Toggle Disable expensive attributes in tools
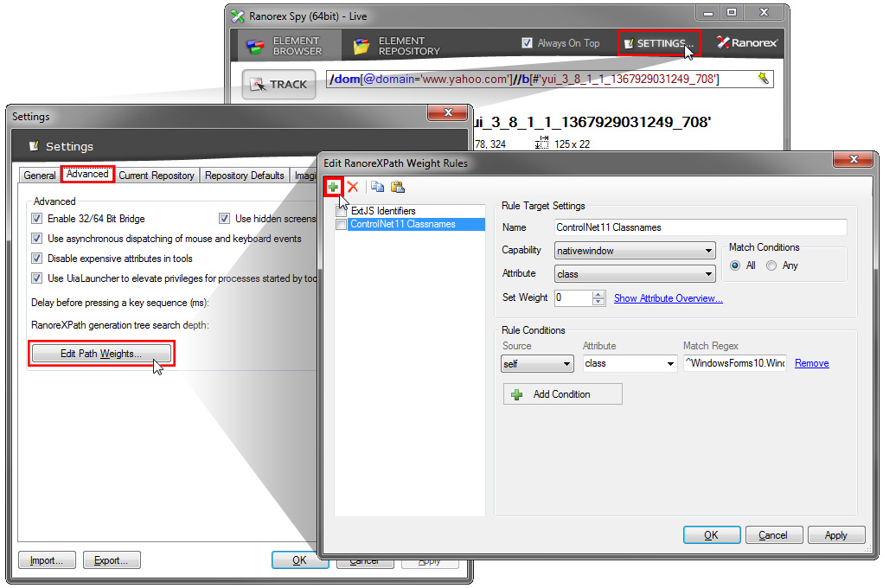The height and width of the screenshot is (588, 883). tap(36, 258)
